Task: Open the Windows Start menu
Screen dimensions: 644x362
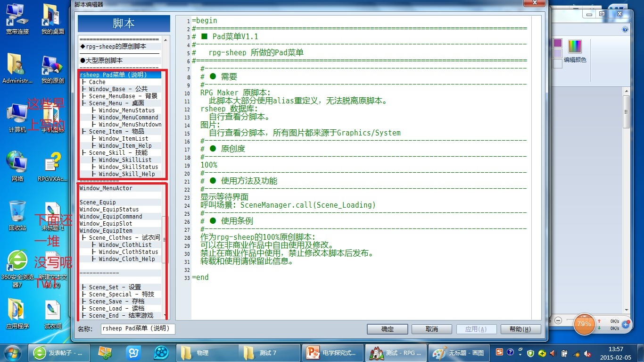Action: coord(13,353)
